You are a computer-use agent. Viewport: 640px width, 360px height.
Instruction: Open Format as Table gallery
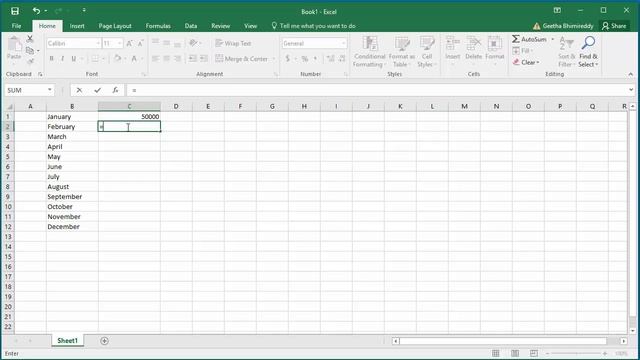402,52
